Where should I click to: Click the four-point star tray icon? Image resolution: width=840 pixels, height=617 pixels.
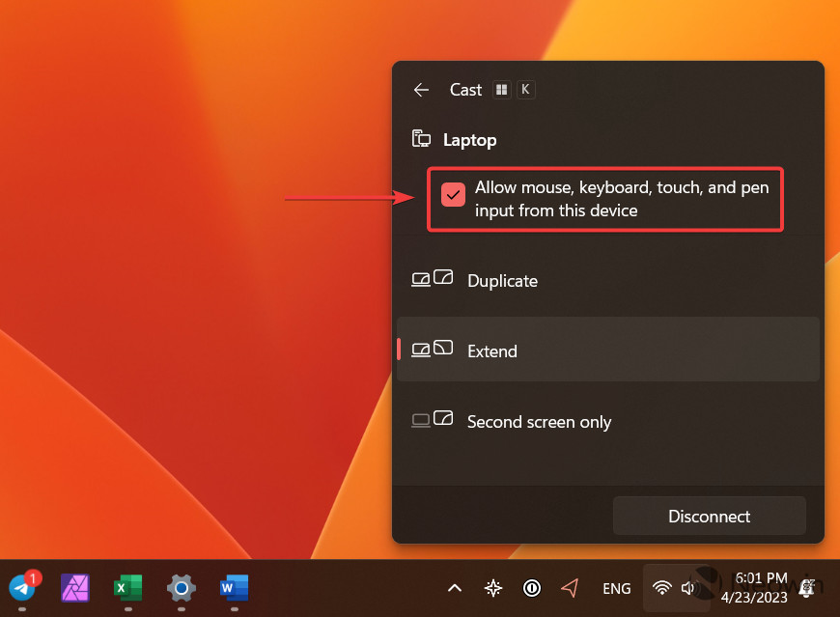[x=493, y=588]
